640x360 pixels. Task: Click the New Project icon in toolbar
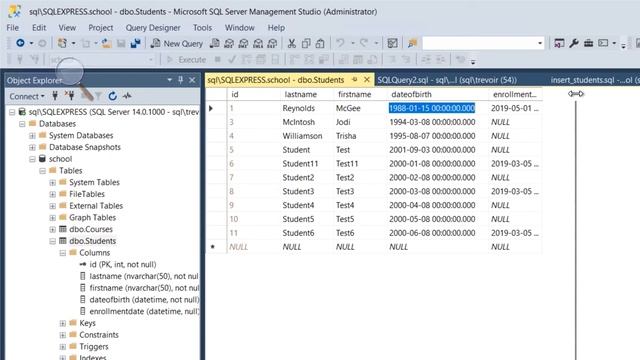[x=62, y=43]
